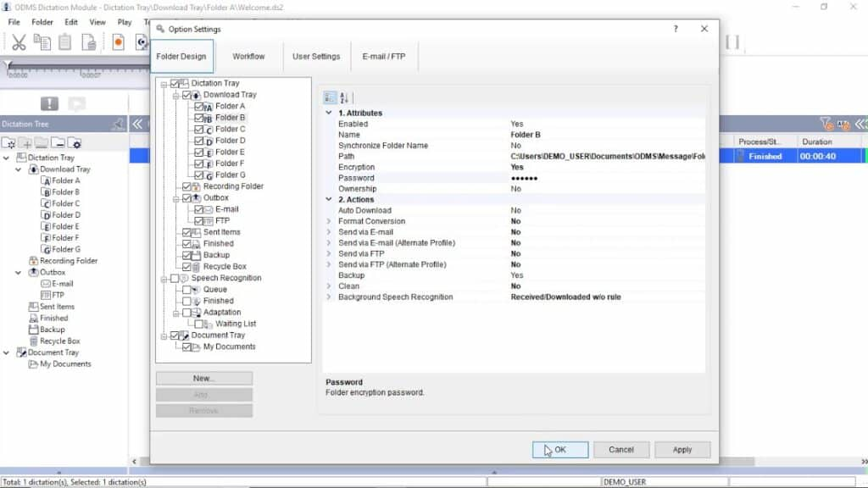Click the alphabetical sort icon in property grid

point(344,98)
